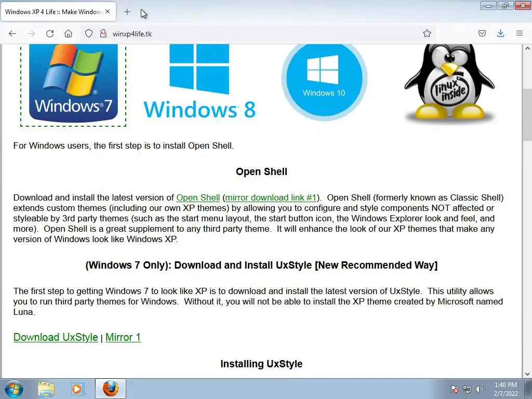Screen dimensions: 532x399
Task: Click the Show desktop button
Action: [x=528, y=389]
